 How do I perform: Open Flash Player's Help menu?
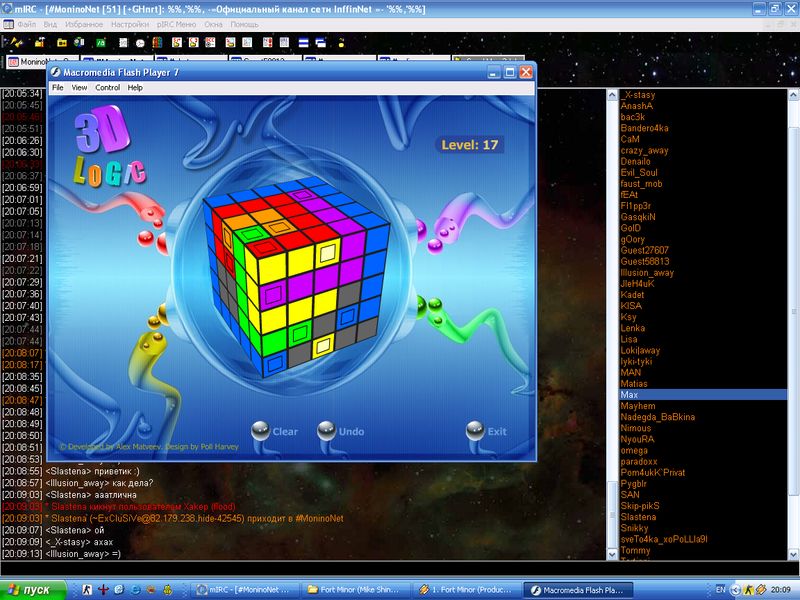coord(135,88)
